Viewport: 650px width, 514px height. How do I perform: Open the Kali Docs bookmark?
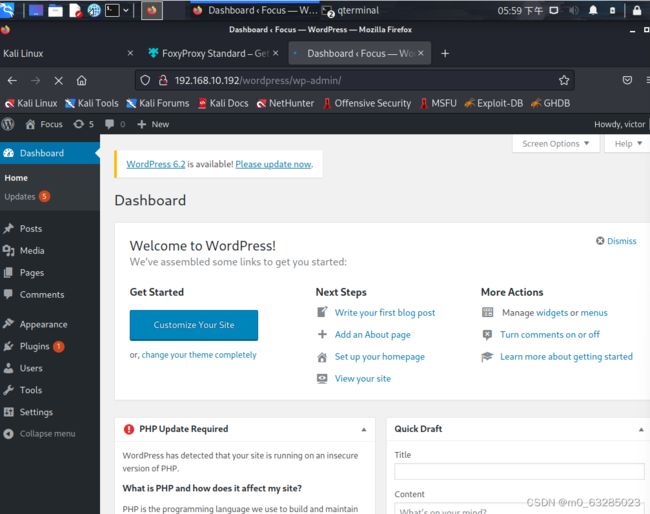tap(223, 103)
